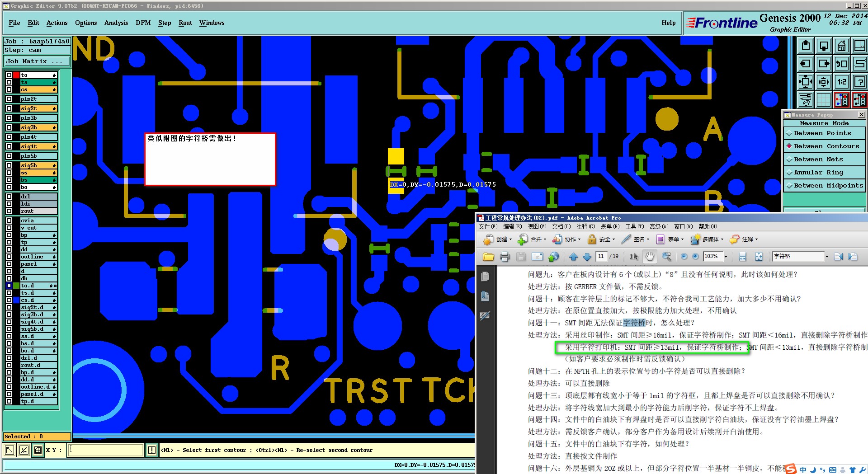Go to next page in Acrobat

587,257
